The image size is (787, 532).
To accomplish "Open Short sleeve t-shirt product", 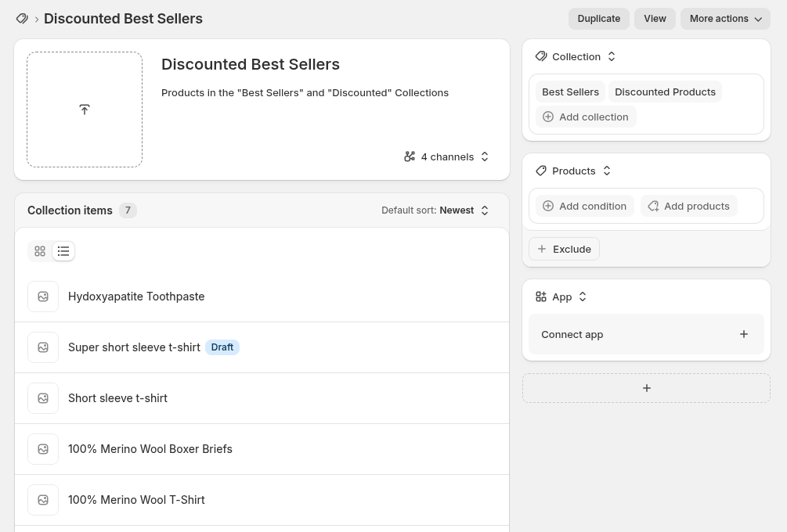I will tap(118, 398).
